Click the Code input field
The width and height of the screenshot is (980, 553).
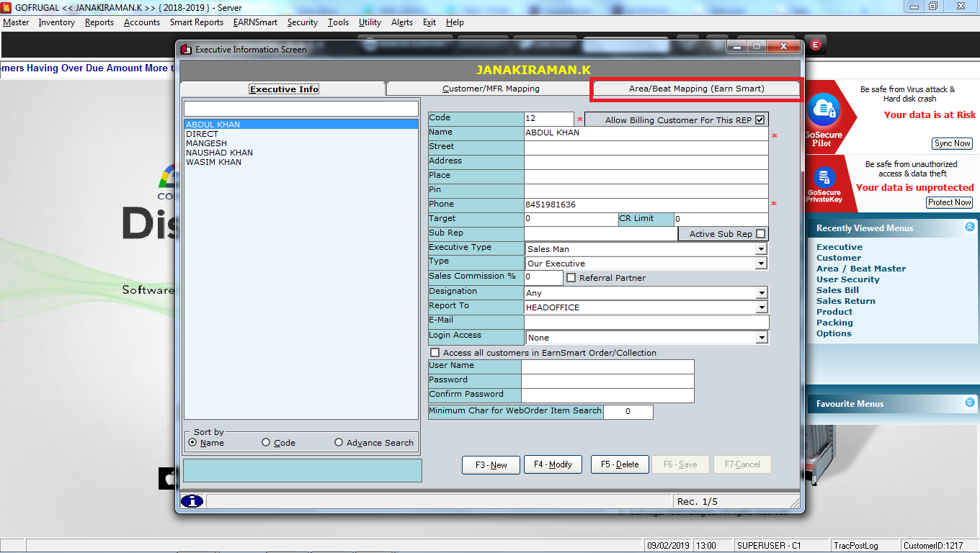[x=549, y=118]
